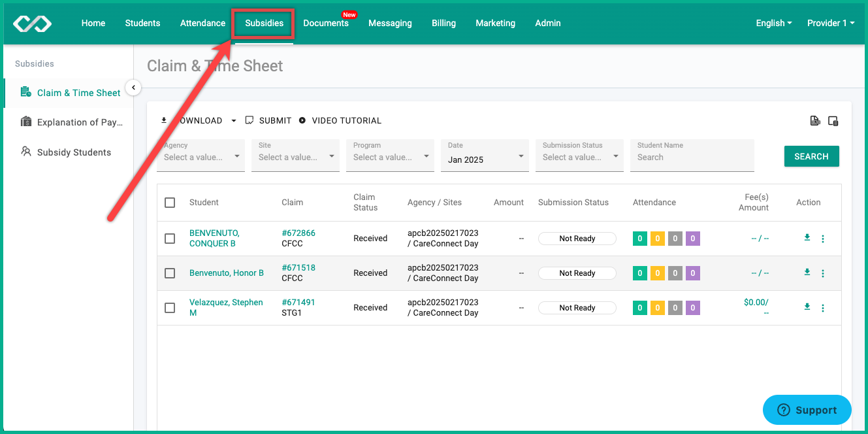
Task: Open the Messaging tab
Action: 390,23
